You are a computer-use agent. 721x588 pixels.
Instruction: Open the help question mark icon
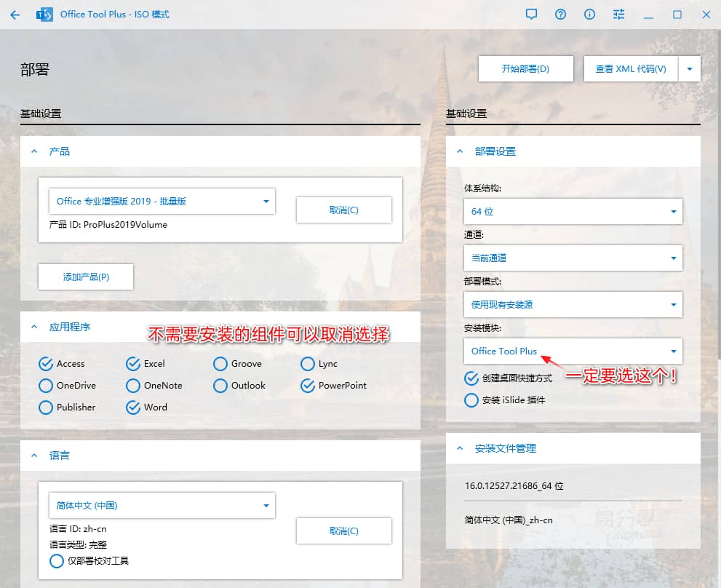pyautogui.click(x=560, y=15)
